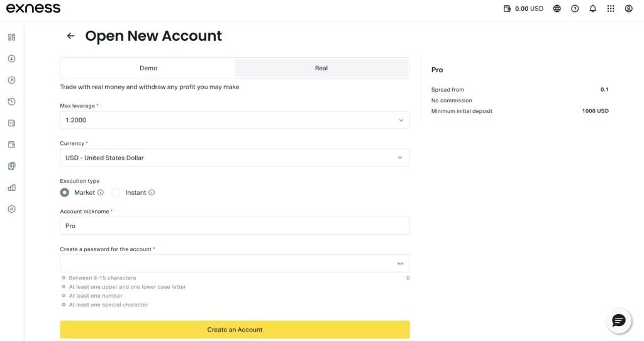Image resolution: width=644 pixels, height=341 pixels.
Task: Click the deposit icon in sidebar
Action: click(x=11, y=58)
